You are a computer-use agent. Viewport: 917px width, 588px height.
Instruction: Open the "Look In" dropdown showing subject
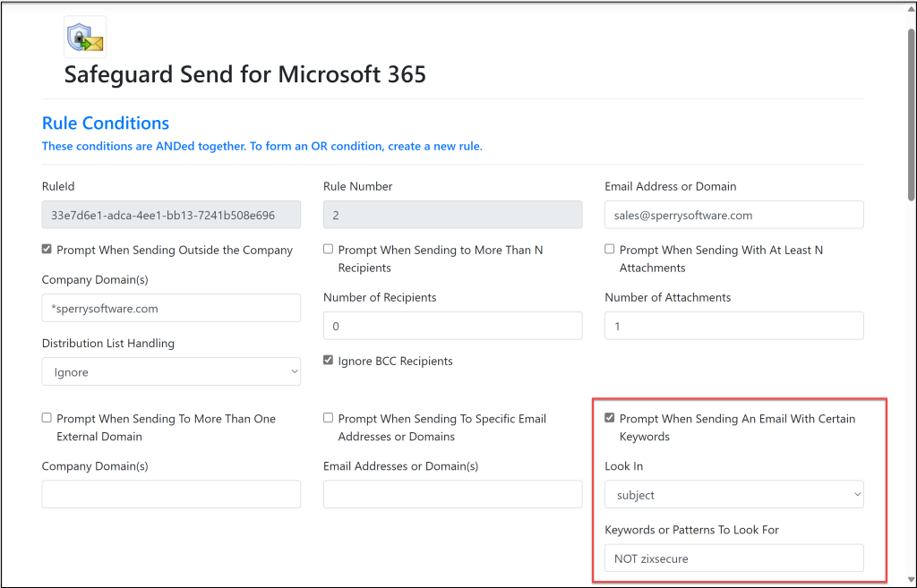[x=733, y=494]
